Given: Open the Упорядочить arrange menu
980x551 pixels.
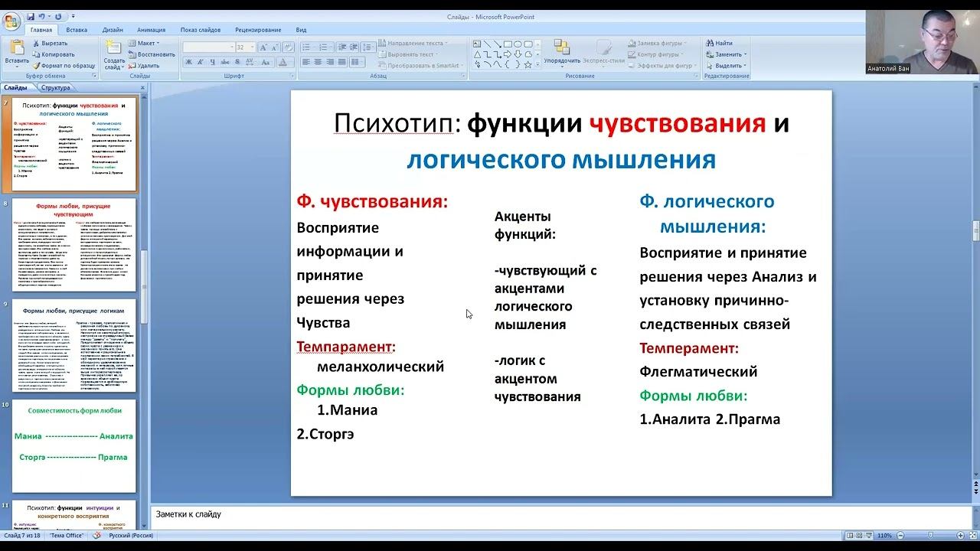Looking at the screenshot, I should [x=563, y=52].
